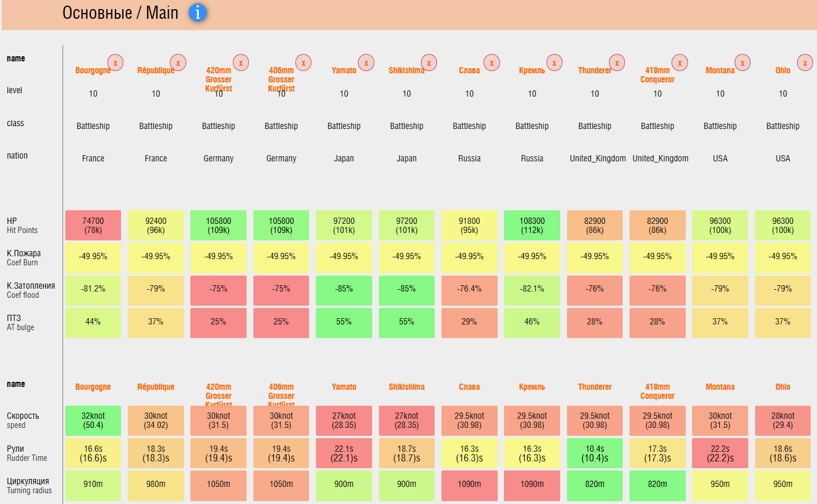Click the Ohio name in lower header row
This screenshot has height=504, width=817.
(x=783, y=387)
